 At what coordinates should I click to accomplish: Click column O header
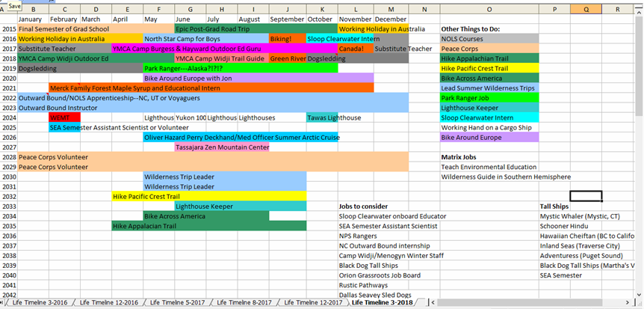tap(489, 9)
